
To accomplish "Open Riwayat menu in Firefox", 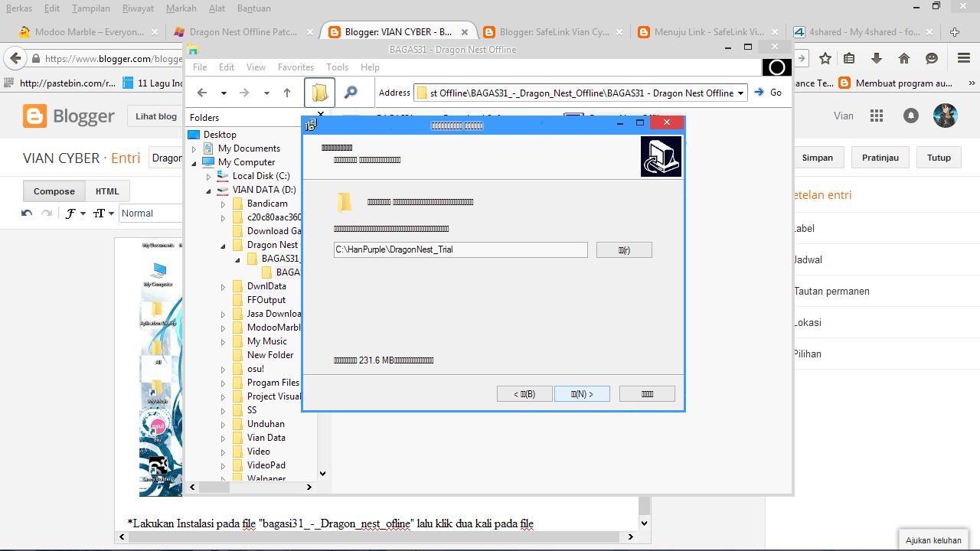I will point(138,8).
